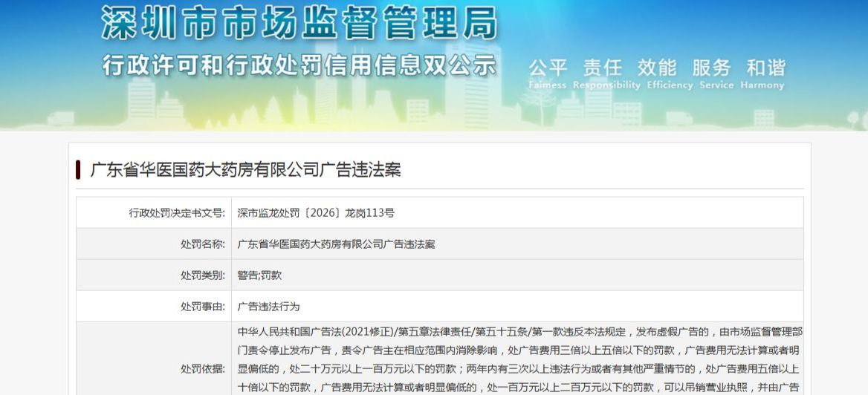Screen dimensions: 868x395
Task: Select the 处罚事由 label cell
Action: (x=154, y=306)
